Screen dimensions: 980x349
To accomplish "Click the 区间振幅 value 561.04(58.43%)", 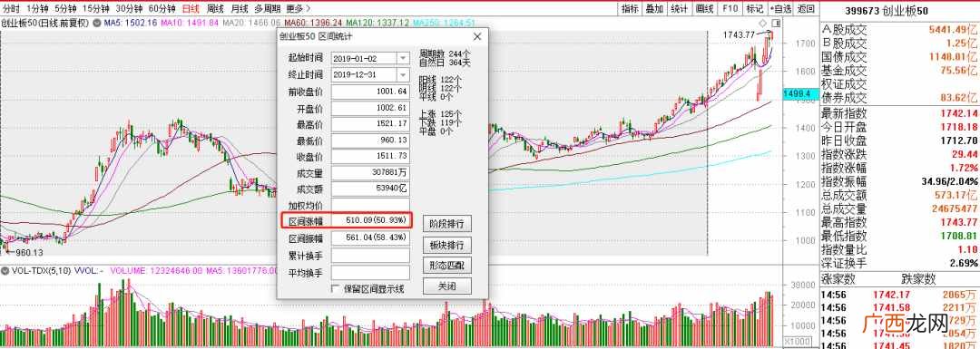I will (371, 238).
